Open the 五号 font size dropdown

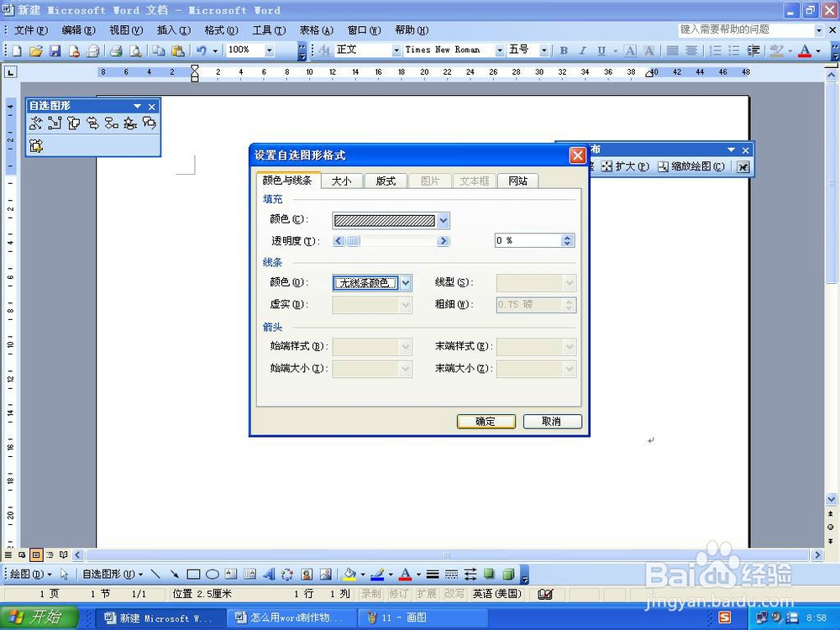(x=543, y=50)
